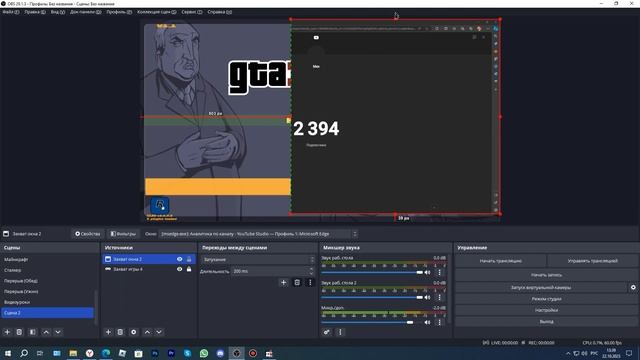Open the Коллекция сцен menu

[156, 12]
